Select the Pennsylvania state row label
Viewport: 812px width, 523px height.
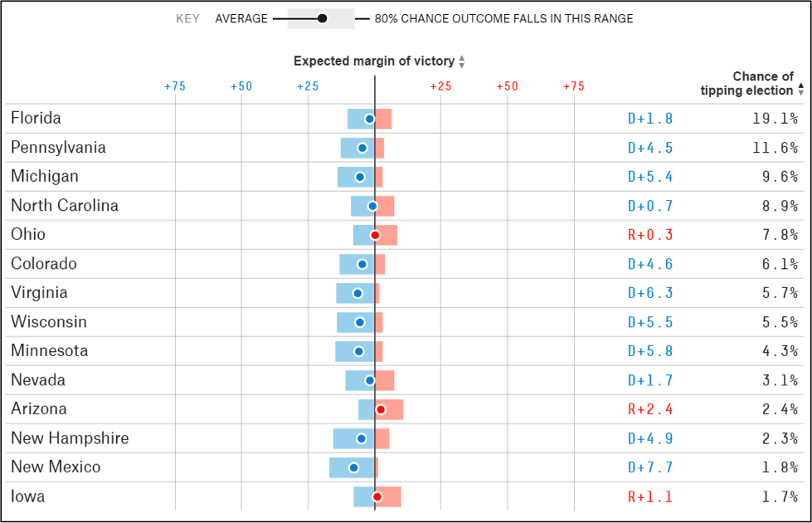pyautogui.click(x=58, y=148)
